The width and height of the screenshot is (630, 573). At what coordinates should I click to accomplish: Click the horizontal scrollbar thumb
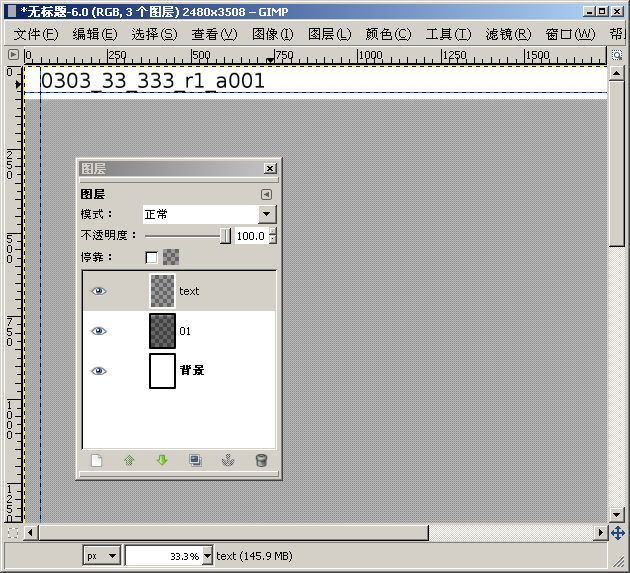click(x=233, y=533)
